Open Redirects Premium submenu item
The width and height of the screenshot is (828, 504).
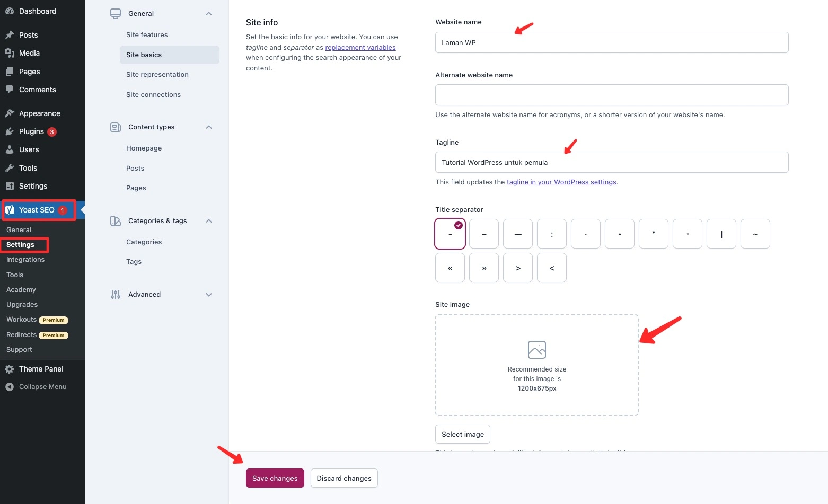coord(37,335)
